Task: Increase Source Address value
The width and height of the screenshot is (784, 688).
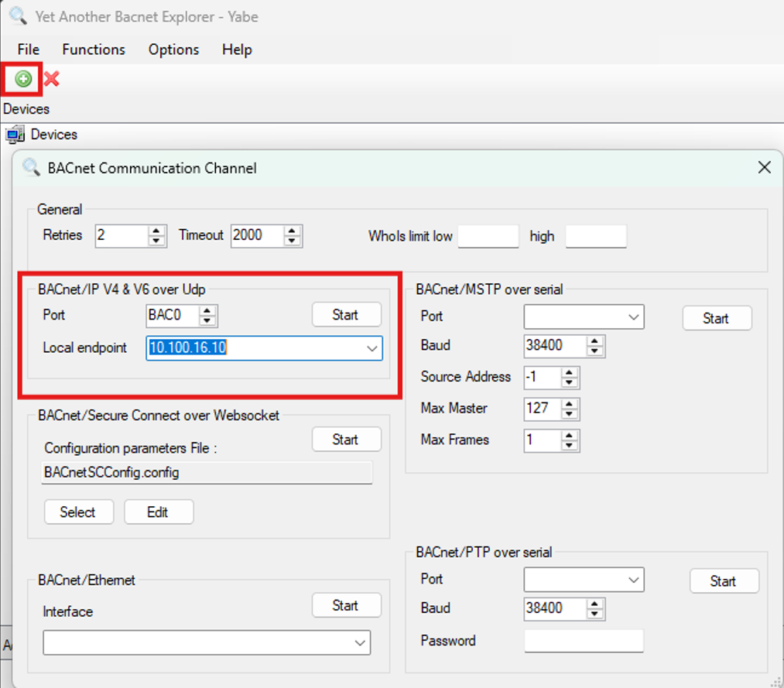Action: point(570,372)
